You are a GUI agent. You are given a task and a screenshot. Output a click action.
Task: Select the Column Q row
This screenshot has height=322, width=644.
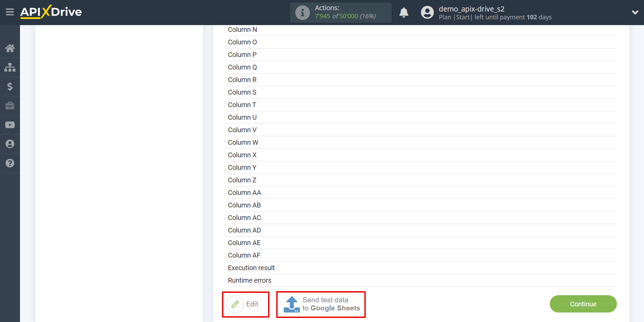[421, 67]
